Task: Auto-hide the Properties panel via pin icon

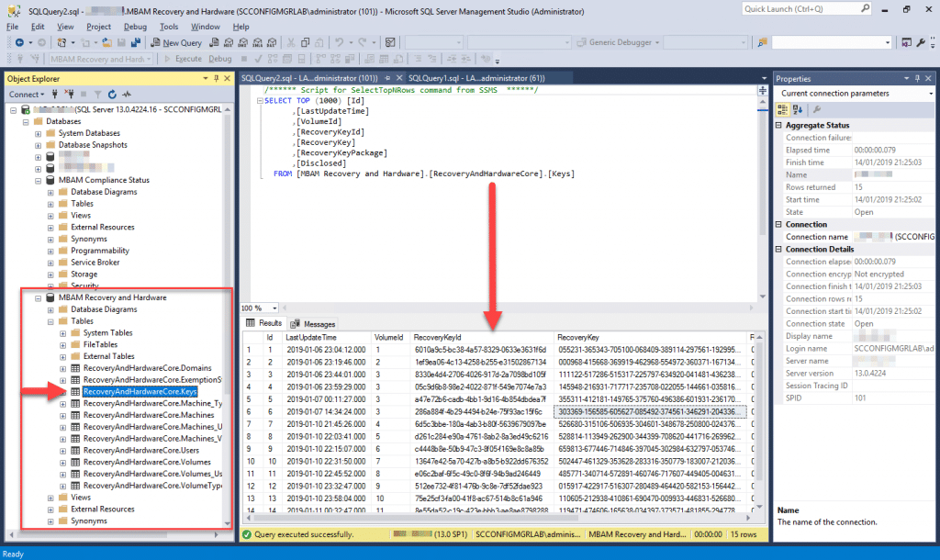Action: click(x=915, y=78)
